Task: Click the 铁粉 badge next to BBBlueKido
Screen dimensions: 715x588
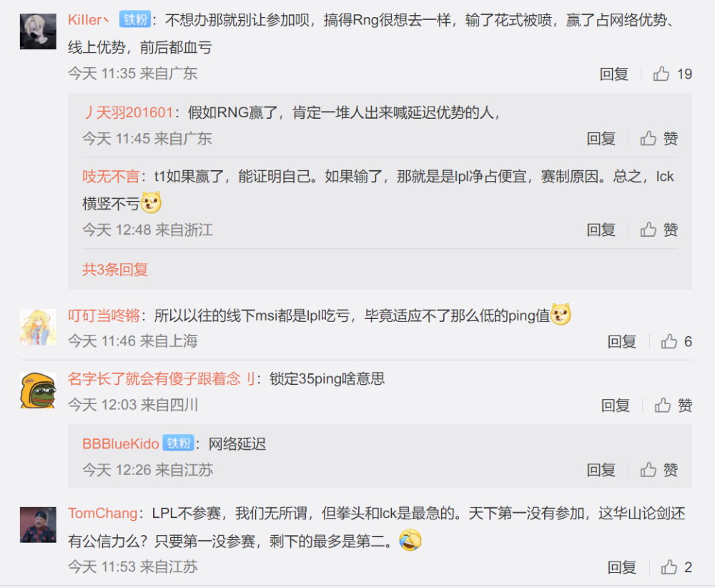Action: 178,443
